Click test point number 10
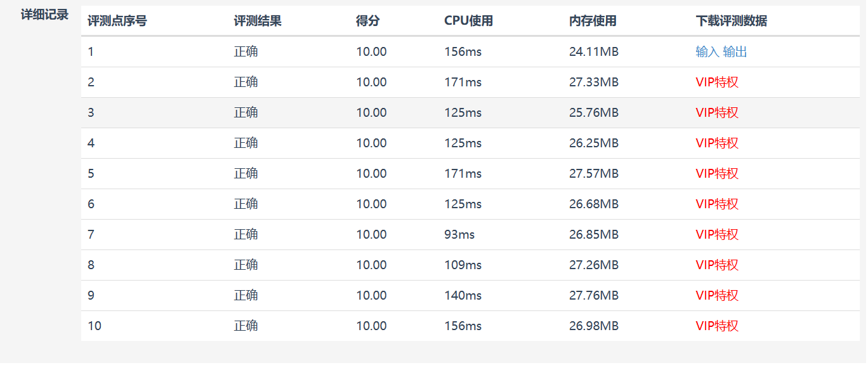Viewport: 868px width, 372px height. [x=95, y=326]
